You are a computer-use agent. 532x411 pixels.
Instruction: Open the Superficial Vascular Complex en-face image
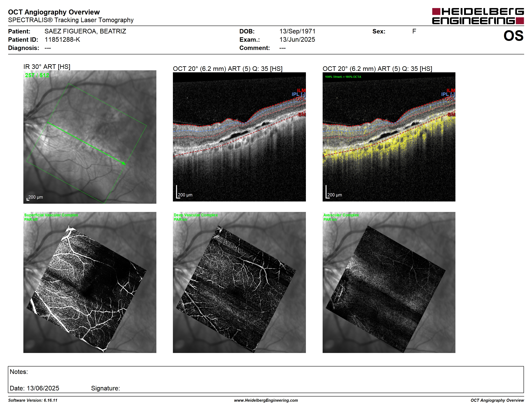click(x=90, y=282)
